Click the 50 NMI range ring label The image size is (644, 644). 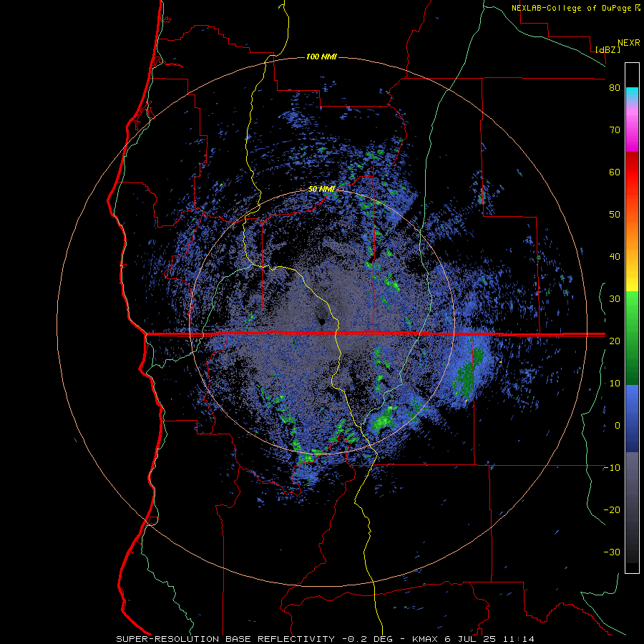coord(321,189)
